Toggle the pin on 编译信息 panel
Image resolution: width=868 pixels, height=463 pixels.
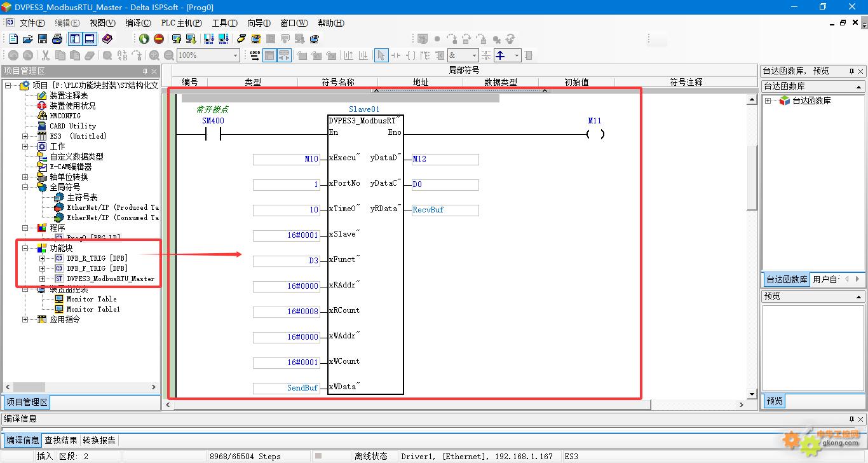(852, 419)
